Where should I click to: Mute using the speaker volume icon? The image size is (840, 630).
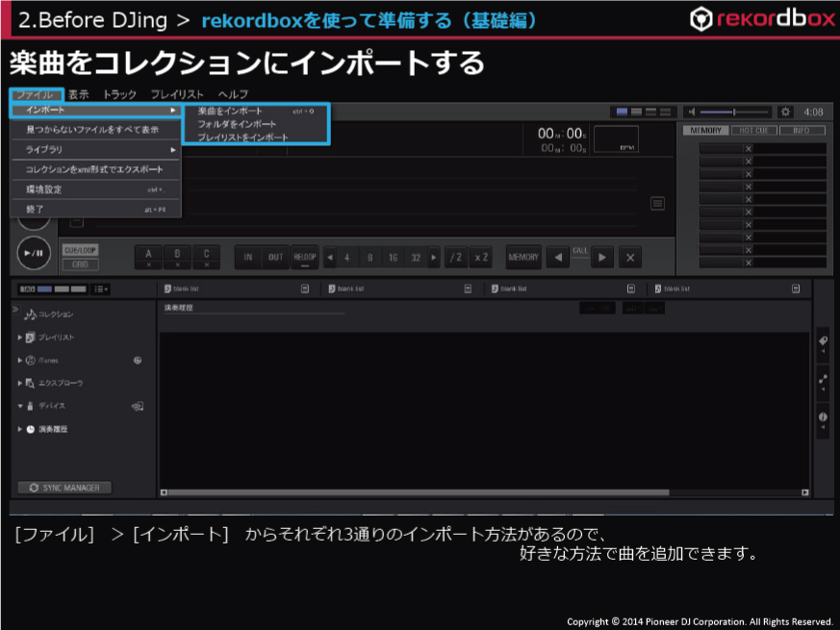pos(692,112)
